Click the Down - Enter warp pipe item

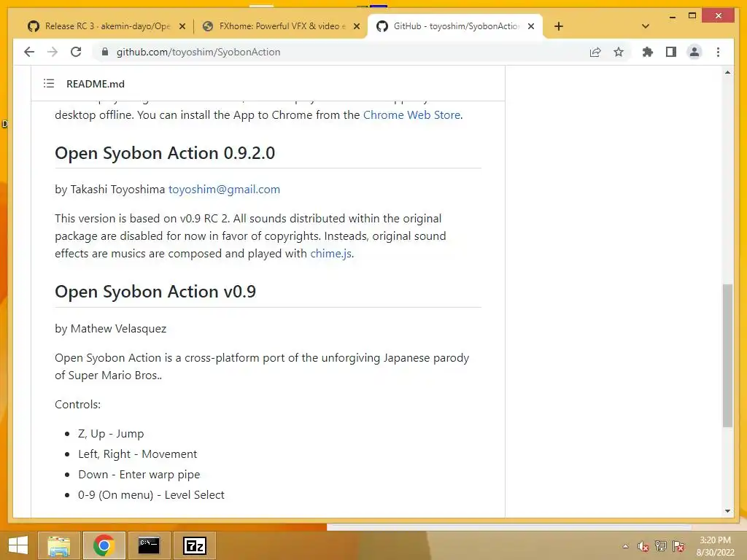pos(139,475)
